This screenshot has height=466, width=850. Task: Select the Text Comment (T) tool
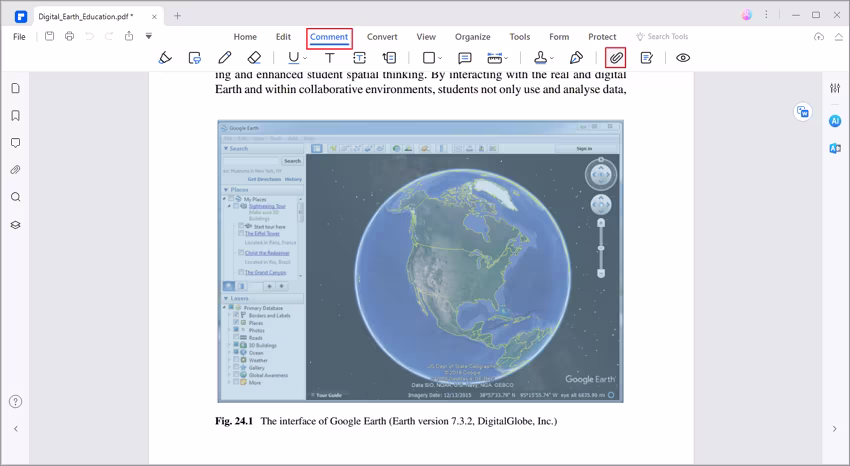click(x=330, y=57)
